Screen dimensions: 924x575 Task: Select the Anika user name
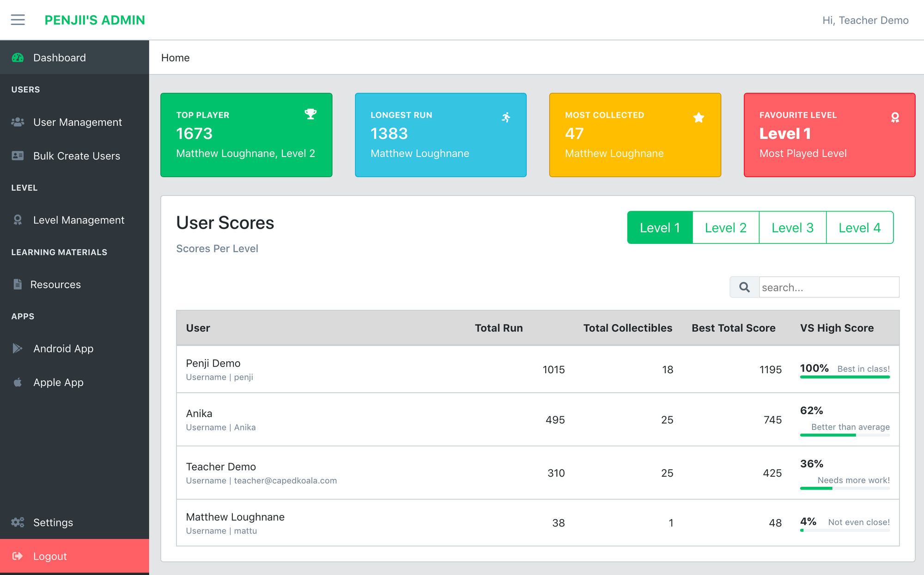[199, 413]
